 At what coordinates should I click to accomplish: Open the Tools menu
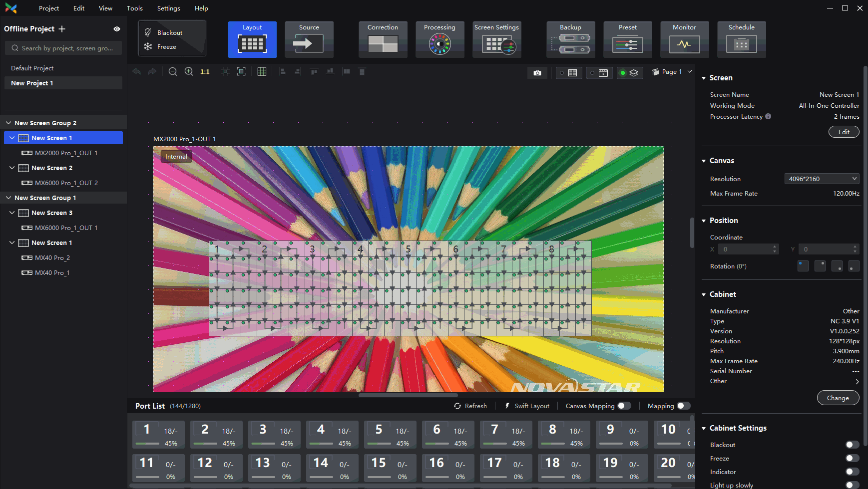click(x=135, y=8)
